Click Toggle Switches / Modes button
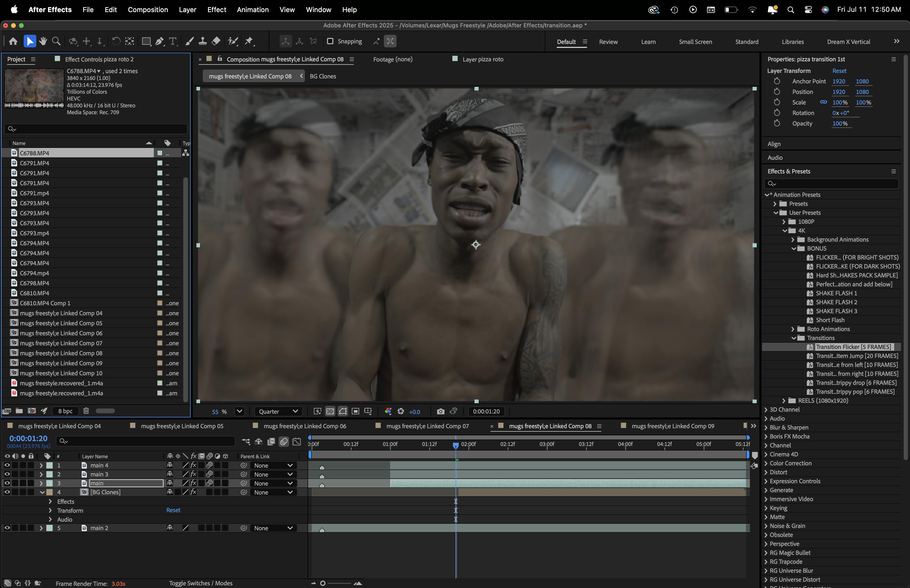The width and height of the screenshot is (910, 588). pyautogui.click(x=200, y=583)
